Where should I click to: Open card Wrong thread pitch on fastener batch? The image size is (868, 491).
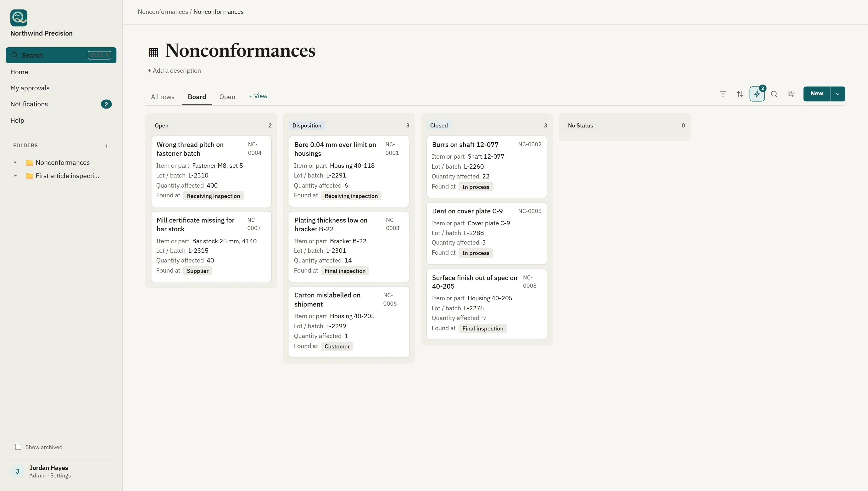point(211,171)
